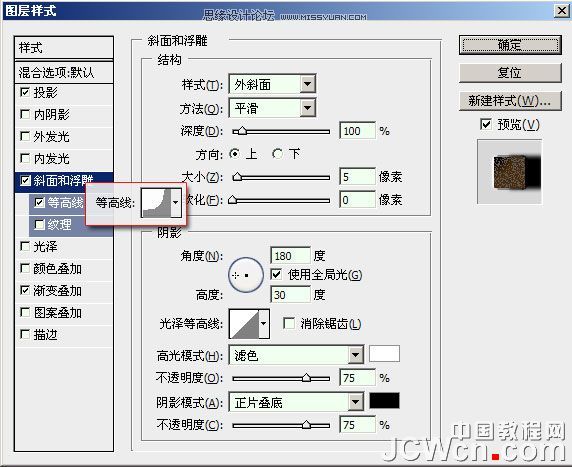Click the 复位 reset button
572x467 pixels.
pyautogui.click(x=510, y=73)
